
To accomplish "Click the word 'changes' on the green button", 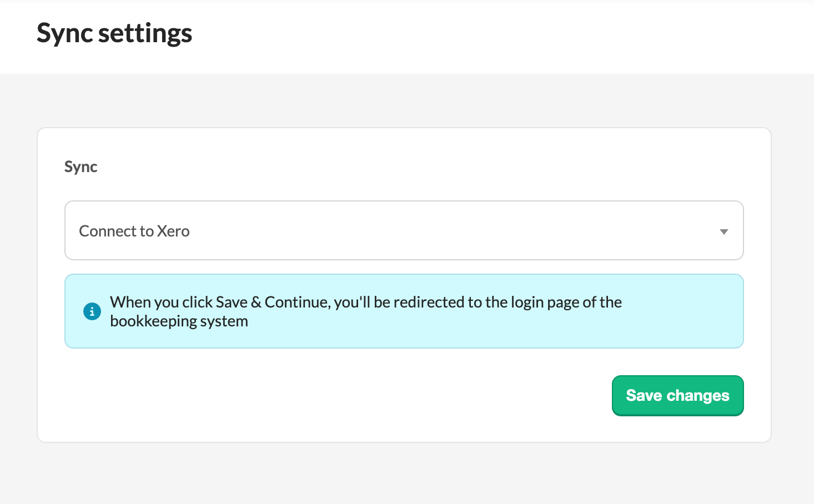I will 698,396.
